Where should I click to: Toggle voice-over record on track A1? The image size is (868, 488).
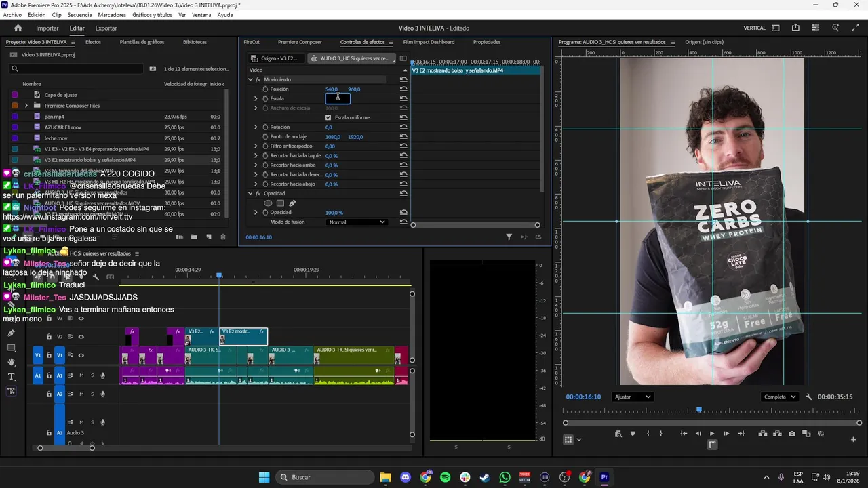tap(103, 375)
